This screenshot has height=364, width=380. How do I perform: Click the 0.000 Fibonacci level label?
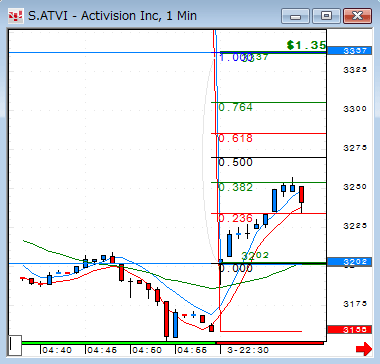pos(235,268)
